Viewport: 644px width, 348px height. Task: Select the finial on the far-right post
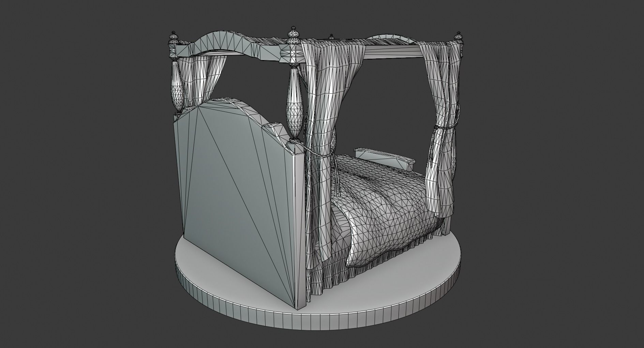tap(459, 37)
